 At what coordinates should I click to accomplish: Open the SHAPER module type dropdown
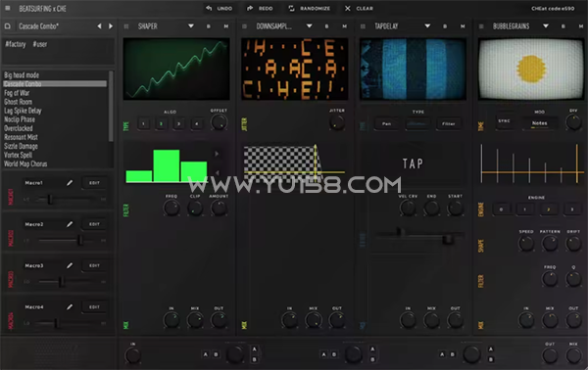pyautogui.click(x=191, y=26)
